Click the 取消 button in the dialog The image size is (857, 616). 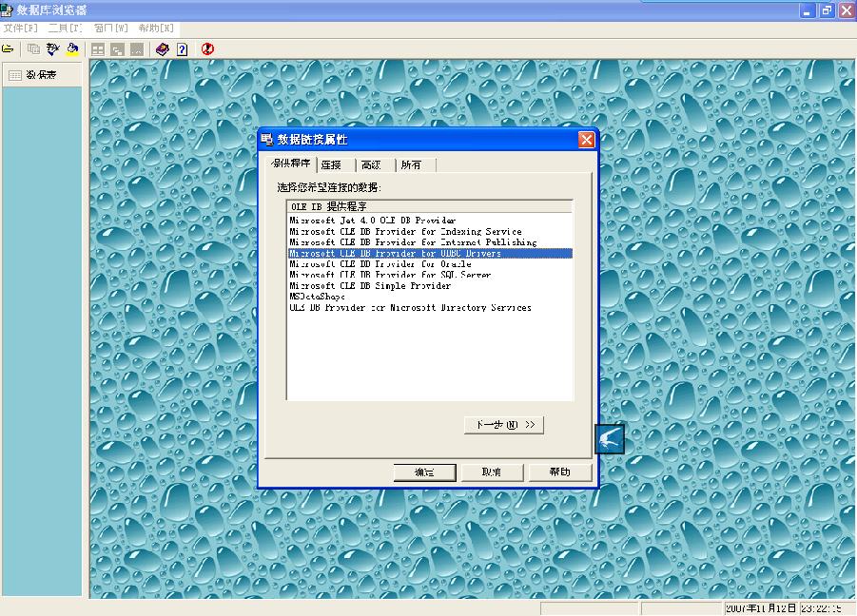tap(491, 472)
